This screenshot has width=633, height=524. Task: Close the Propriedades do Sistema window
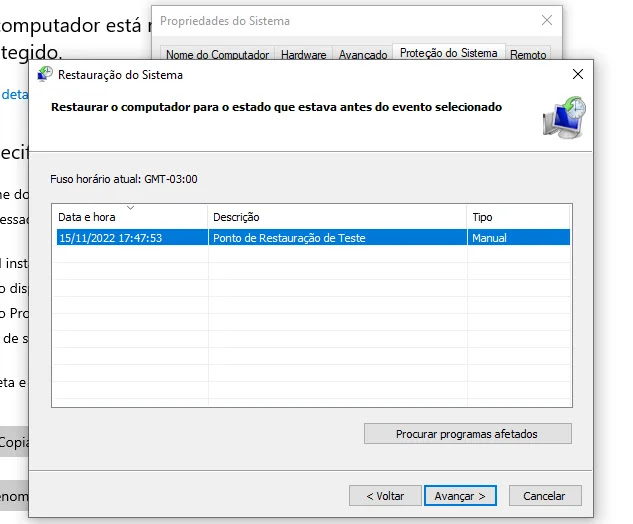(546, 20)
